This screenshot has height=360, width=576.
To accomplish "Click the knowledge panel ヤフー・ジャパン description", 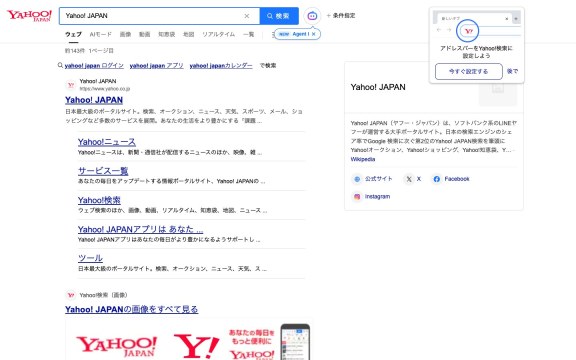I will pos(434,136).
